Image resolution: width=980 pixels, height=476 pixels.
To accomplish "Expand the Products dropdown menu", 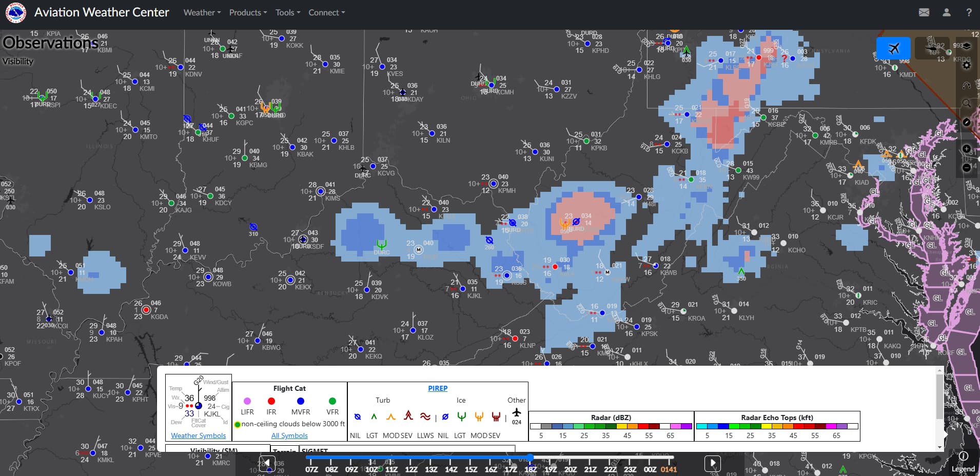I will click(x=248, y=12).
